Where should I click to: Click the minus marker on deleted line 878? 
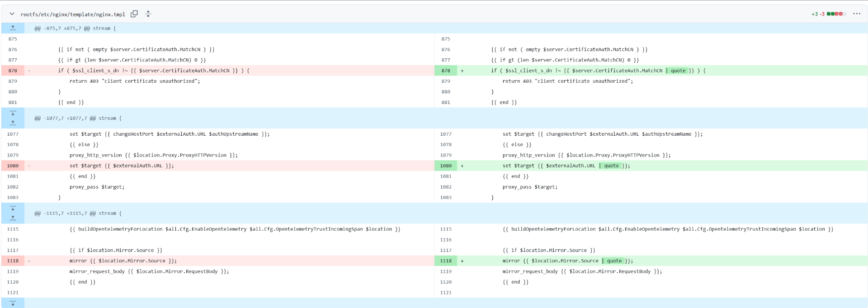(x=29, y=71)
